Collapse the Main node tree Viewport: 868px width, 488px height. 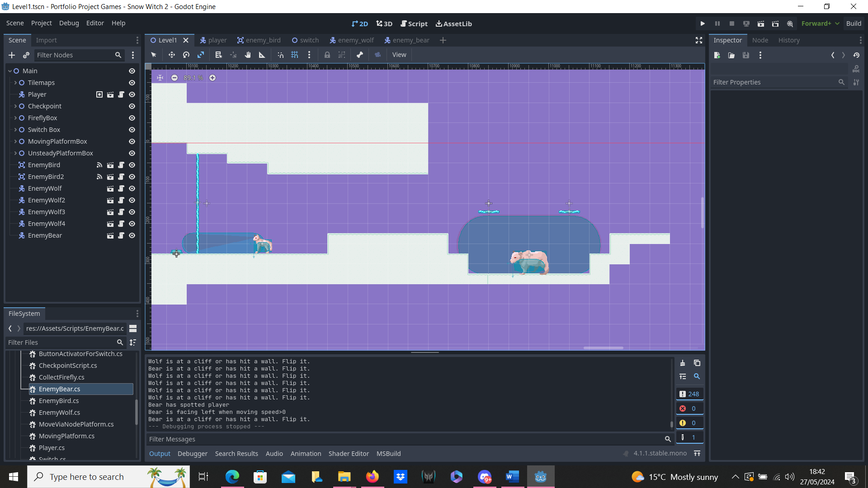[10, 71]
